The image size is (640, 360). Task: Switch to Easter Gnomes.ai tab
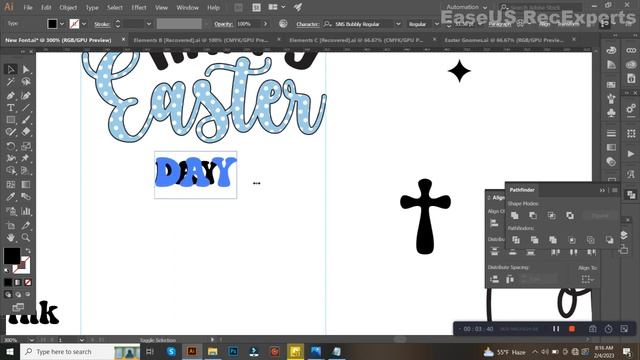tap(504, 40)
